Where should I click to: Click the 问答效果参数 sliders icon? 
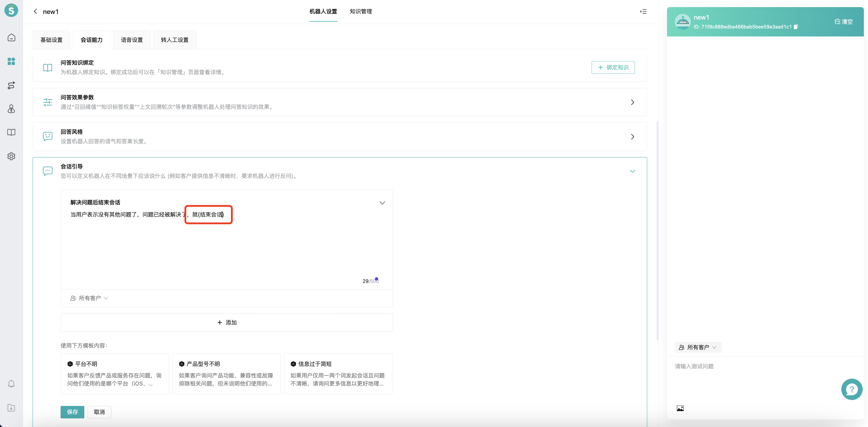pos(48,102)
